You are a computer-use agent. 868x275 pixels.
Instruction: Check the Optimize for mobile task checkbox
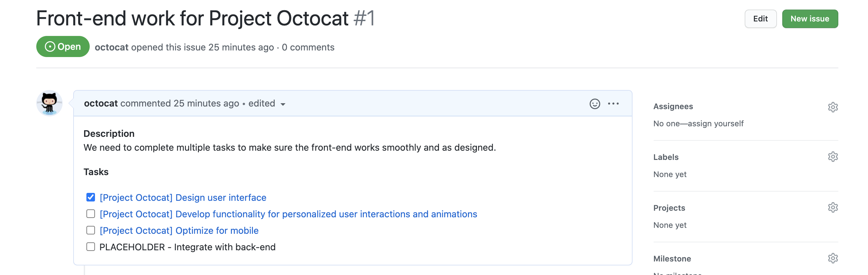tap(91, 230)
